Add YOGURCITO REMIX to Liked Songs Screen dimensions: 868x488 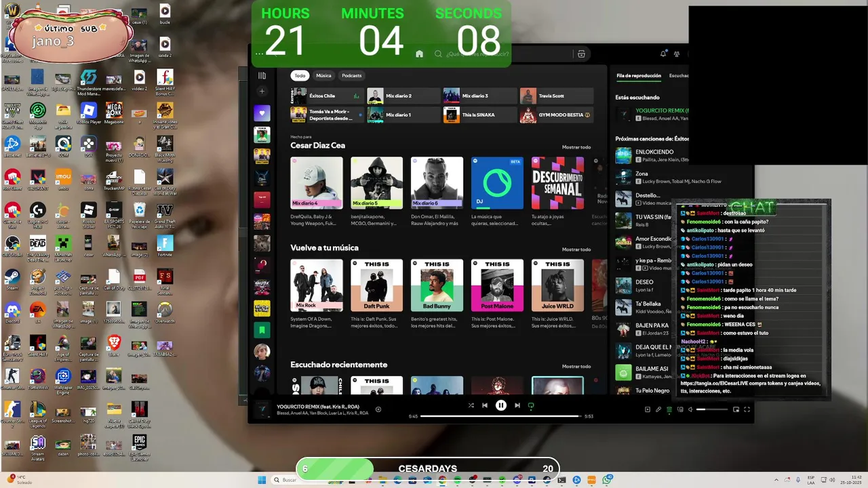378,409
